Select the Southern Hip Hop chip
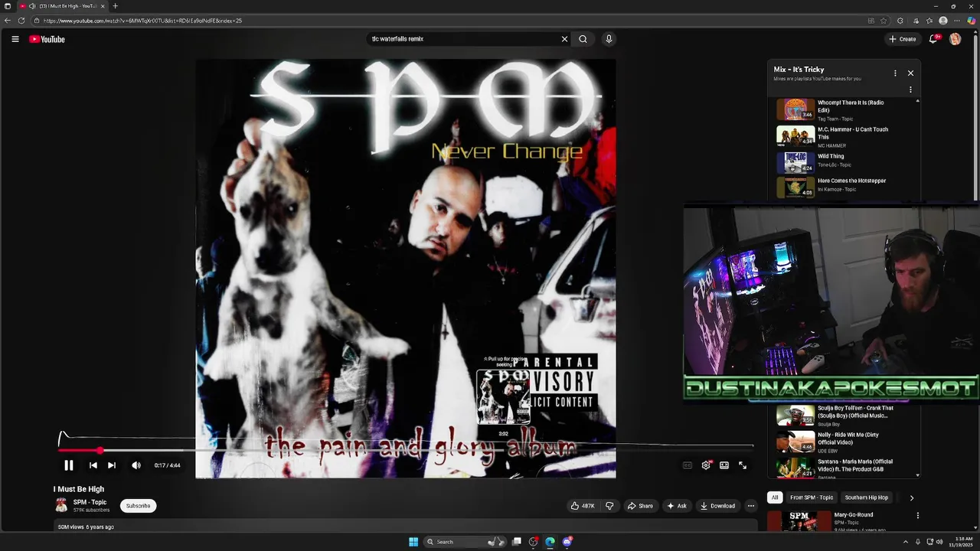 866,497
